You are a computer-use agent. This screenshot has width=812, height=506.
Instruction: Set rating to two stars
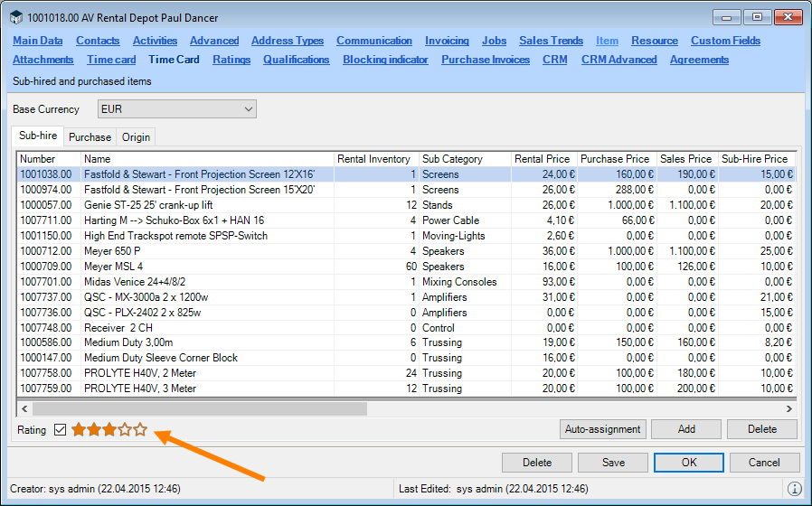pyautogui.click(x=94, y=430)
